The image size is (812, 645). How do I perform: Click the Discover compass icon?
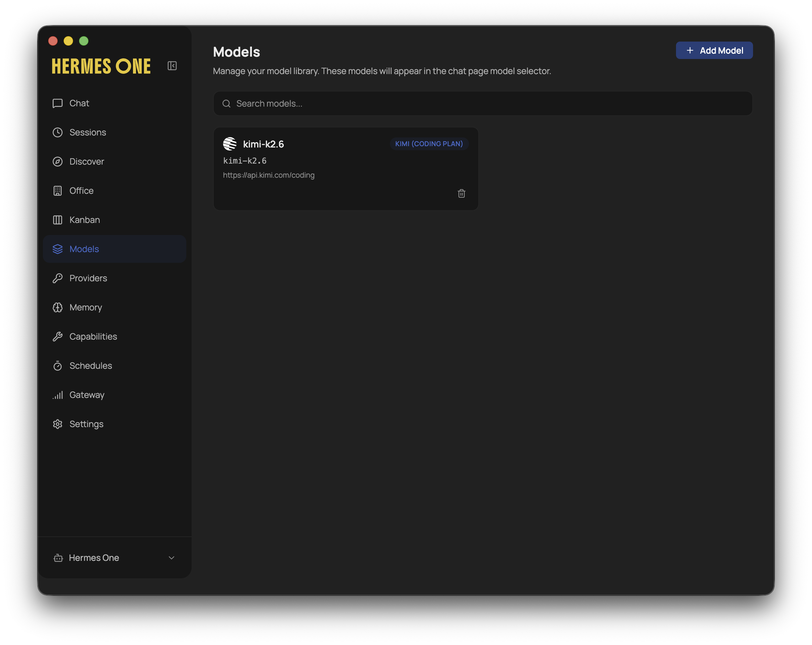coord(58,161)
